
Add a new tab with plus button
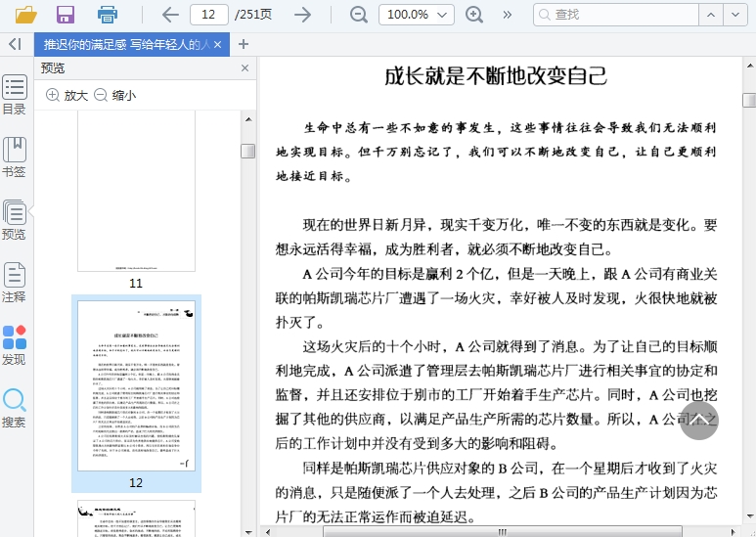(x=244, y=44)
